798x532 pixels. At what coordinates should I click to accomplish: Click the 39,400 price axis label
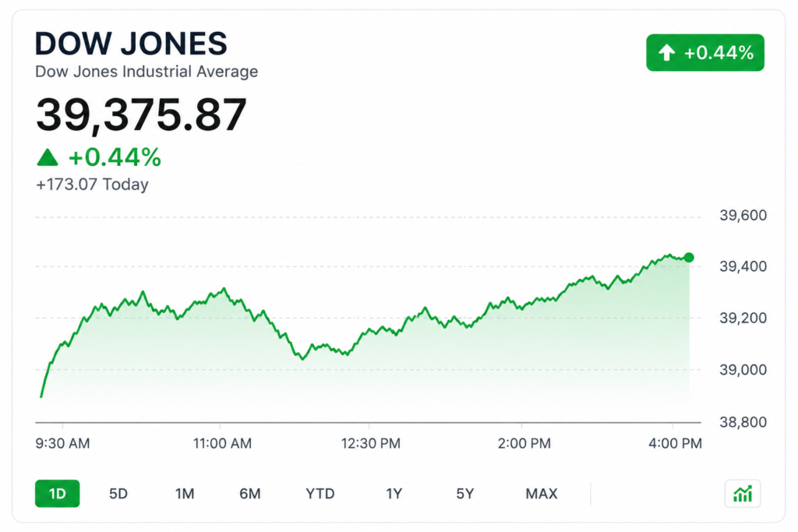tap(743, 266)
